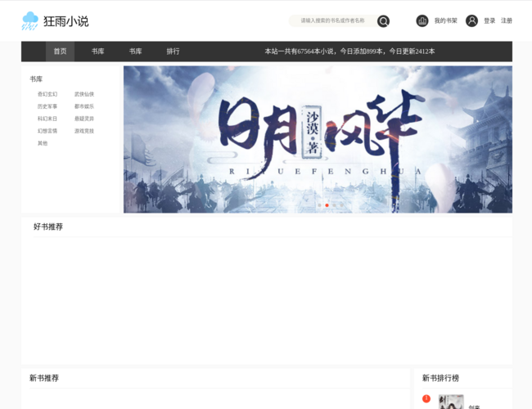
Task: Open the 历史军事 category
Action: click(47, 106)
